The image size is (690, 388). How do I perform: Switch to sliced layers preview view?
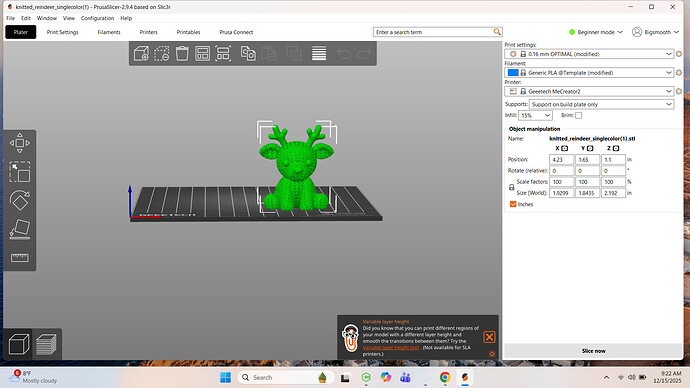coord(46,344)
